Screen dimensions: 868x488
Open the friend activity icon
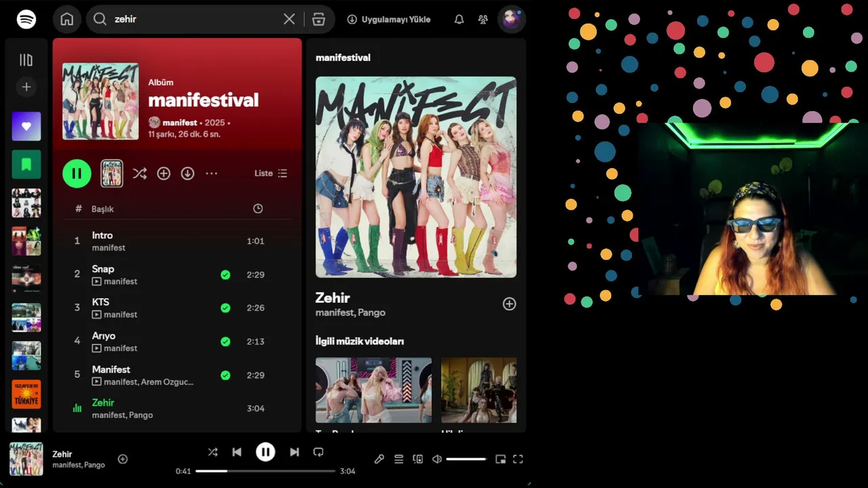483,20
